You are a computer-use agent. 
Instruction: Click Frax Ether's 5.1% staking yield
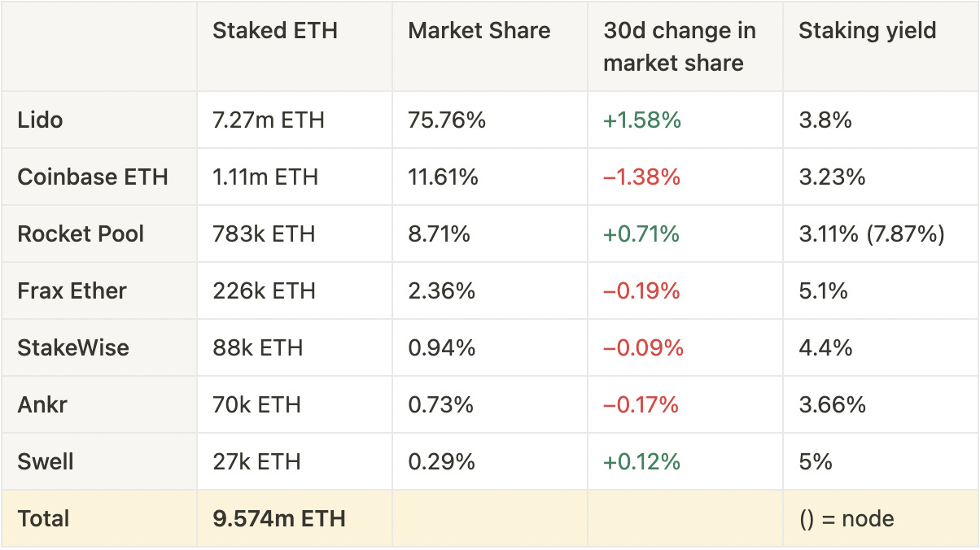pos(823,291)
